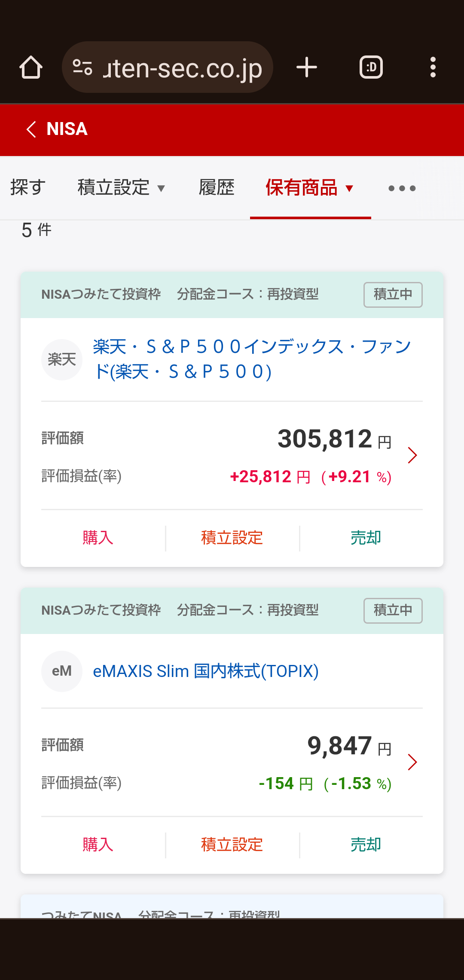Open TOPIX fund details chevron

coord(412,762)
